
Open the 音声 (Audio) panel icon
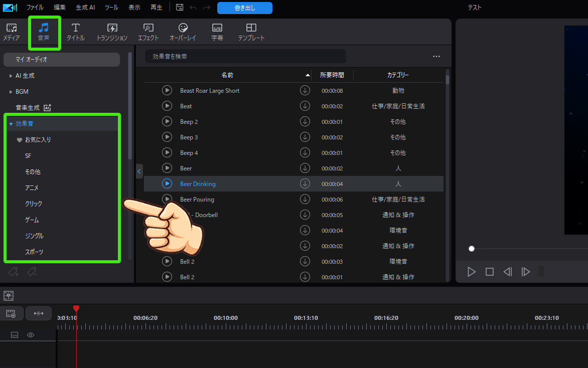click(x=44, y=32)
